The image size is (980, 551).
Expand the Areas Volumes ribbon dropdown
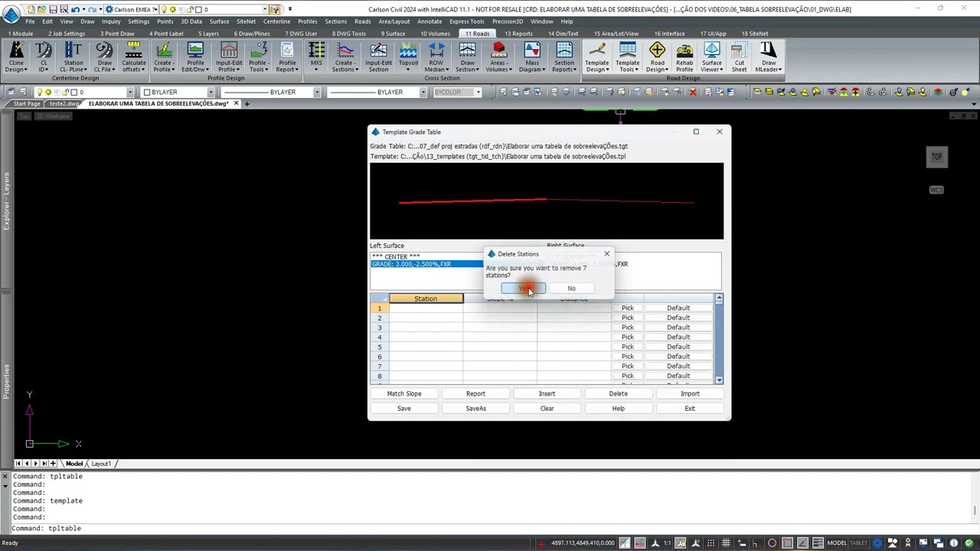pos(498,70)
